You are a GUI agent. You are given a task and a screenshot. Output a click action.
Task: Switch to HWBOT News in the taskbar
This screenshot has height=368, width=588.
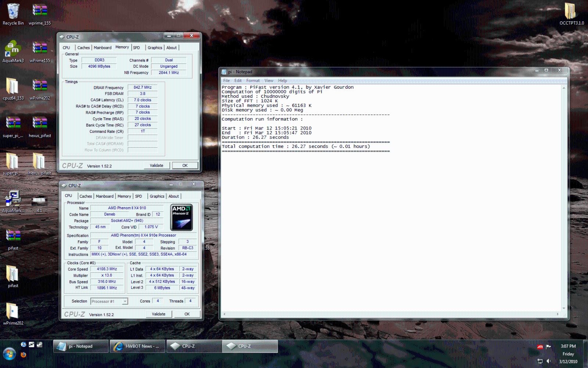click(x=137, y=346)
